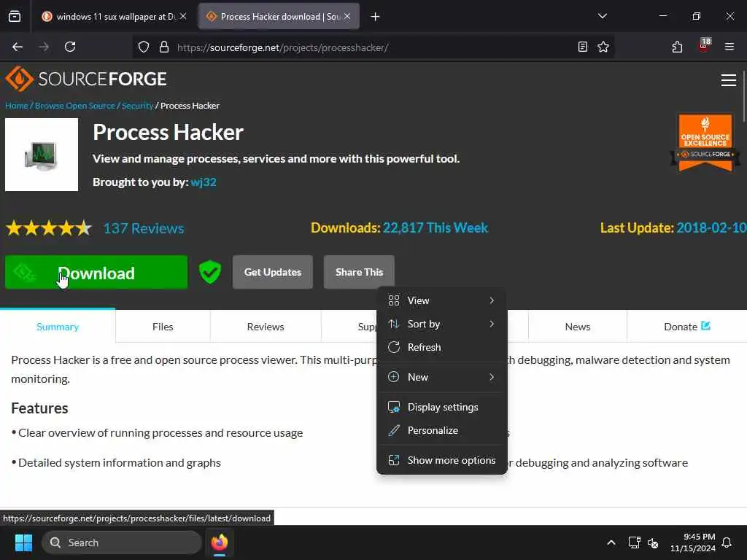Screen dimensions: 747x560
Task: Click the 22,817 This Week downloads text
Action: pos(436,227)
